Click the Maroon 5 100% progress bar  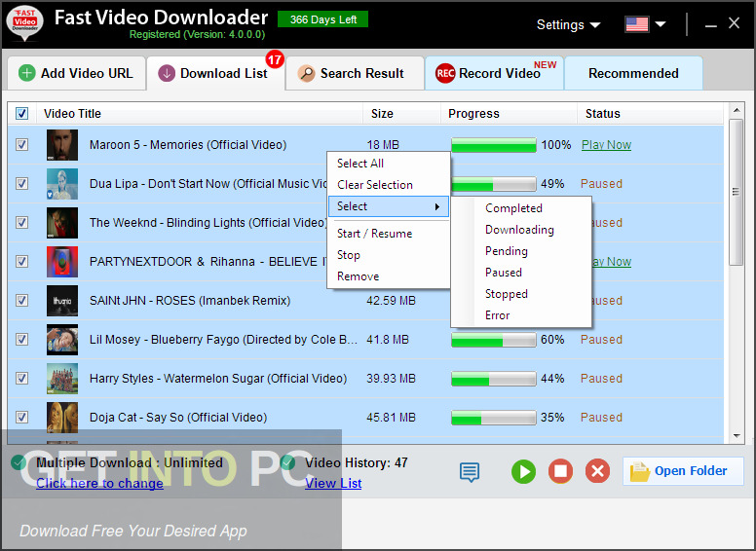494,145
